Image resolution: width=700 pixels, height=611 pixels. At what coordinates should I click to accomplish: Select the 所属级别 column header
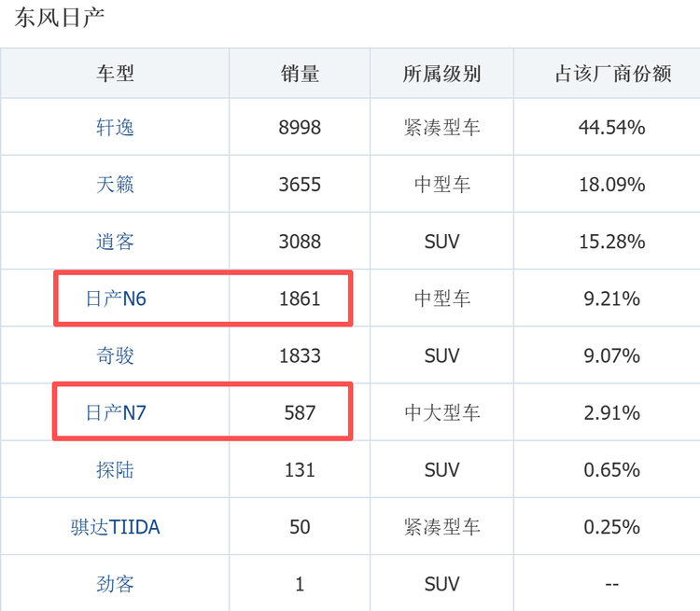[x=441, y=74]
